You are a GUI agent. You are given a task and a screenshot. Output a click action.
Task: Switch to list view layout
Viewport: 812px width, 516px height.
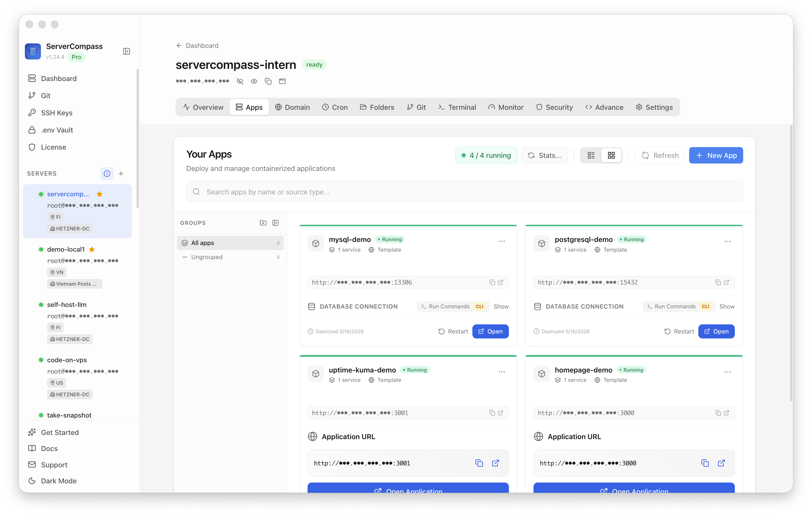591,155
